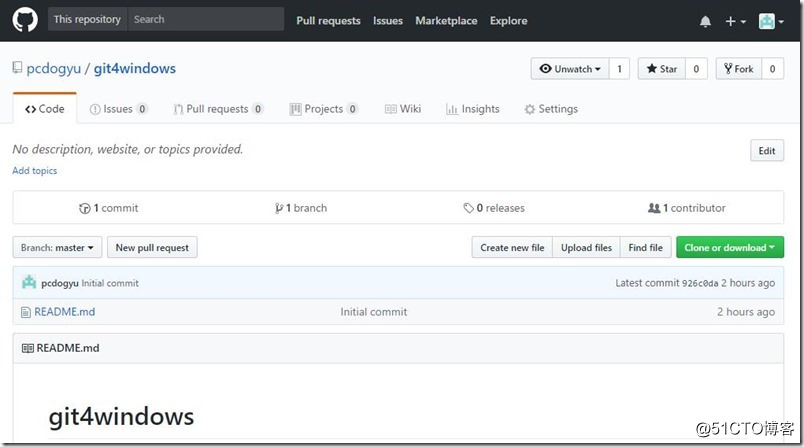This screenshot has width=804, height=447.
Task: Fork the git4windows repository
Action: (x=738, y=69)
